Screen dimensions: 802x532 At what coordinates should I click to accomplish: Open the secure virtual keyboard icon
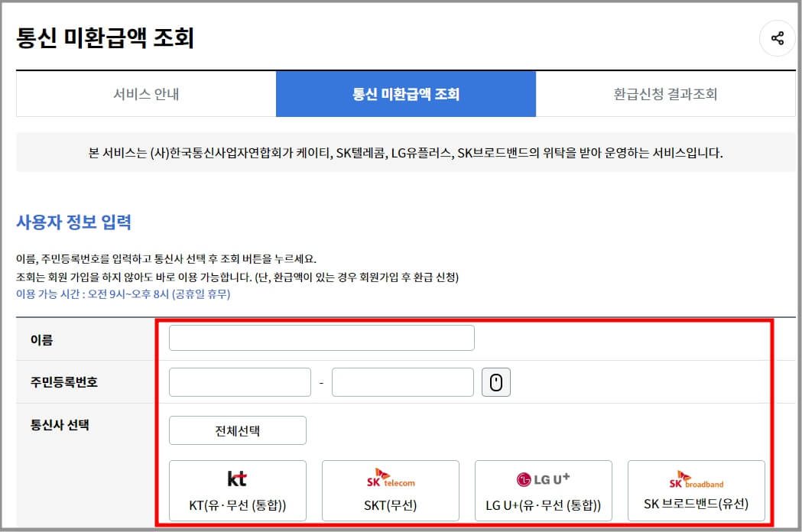495,381
